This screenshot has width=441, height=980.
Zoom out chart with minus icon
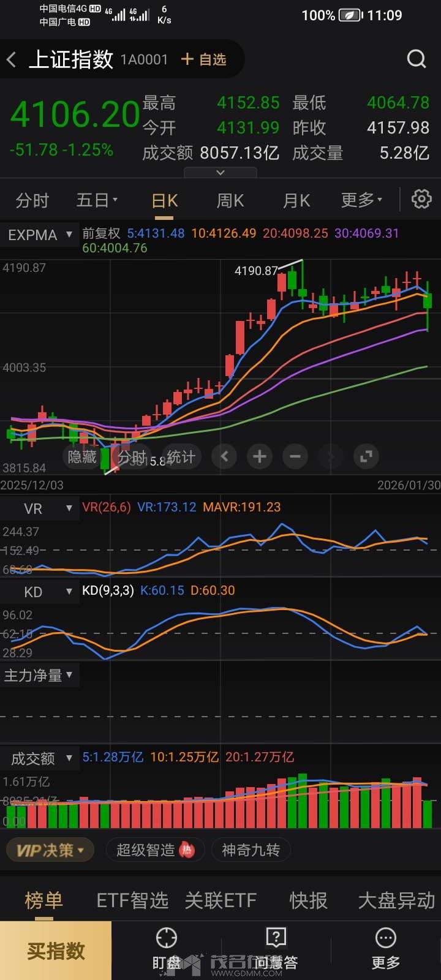point(295,457)
